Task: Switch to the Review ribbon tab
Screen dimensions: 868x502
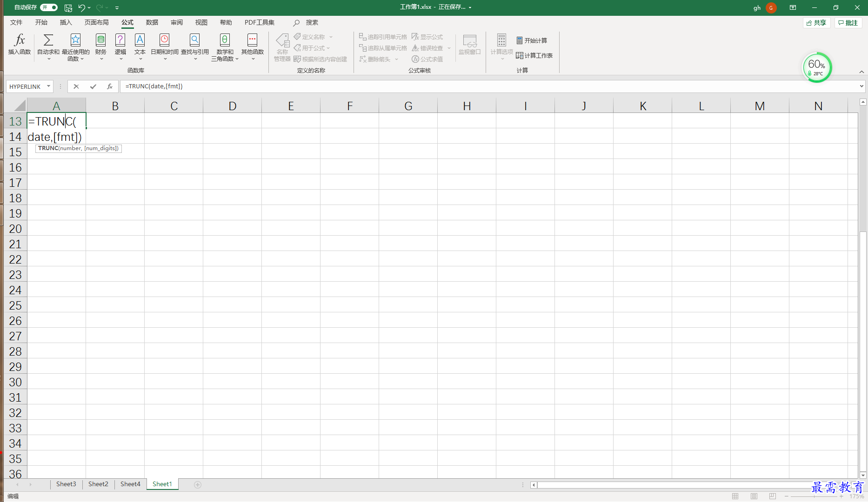Action: point(176,22)
